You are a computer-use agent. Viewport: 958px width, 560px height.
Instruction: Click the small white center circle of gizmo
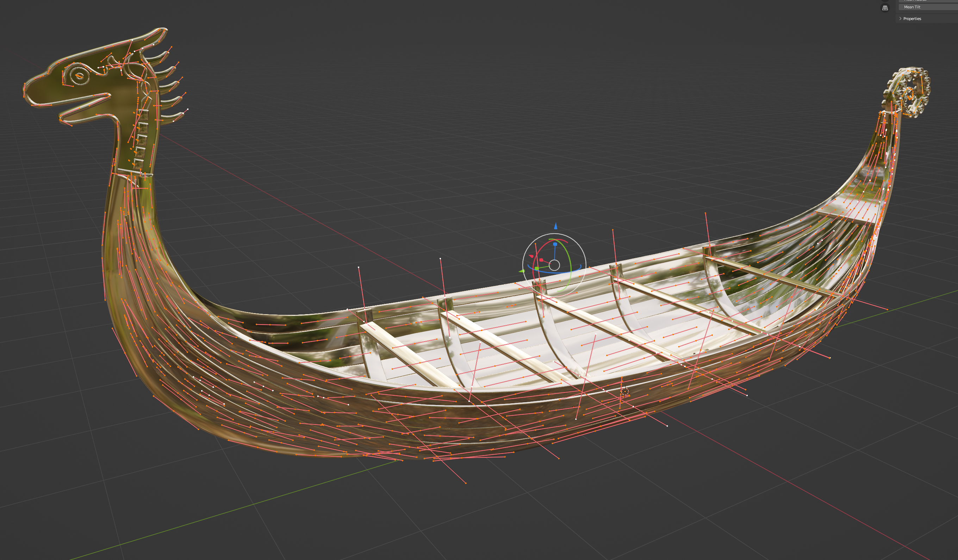click(x=554, y=265)
